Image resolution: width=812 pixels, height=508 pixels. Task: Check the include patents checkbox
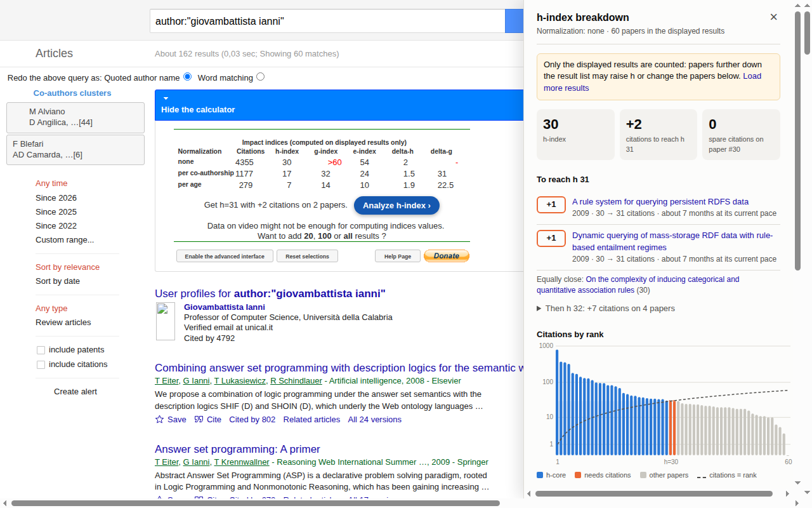pyautogui.click(x=41, y=350)
